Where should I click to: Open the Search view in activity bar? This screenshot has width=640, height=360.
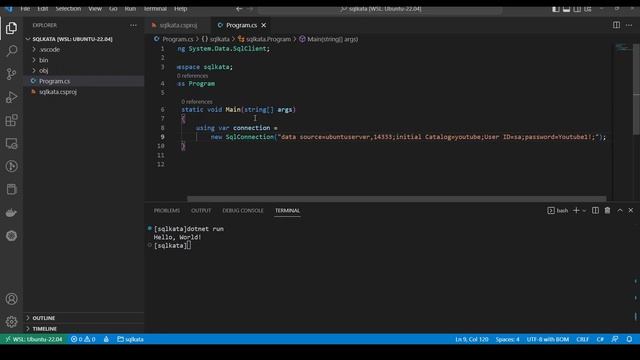click(x=11, y=51)
